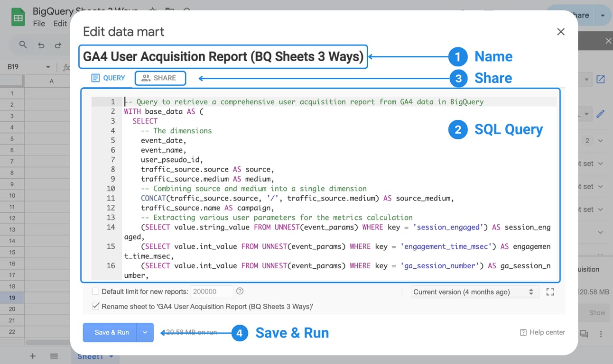Click the 'traffic_source.medium AS medium,' line
Image resolution: width=613 pixels, height=364 pixels.
coord(208,179)
